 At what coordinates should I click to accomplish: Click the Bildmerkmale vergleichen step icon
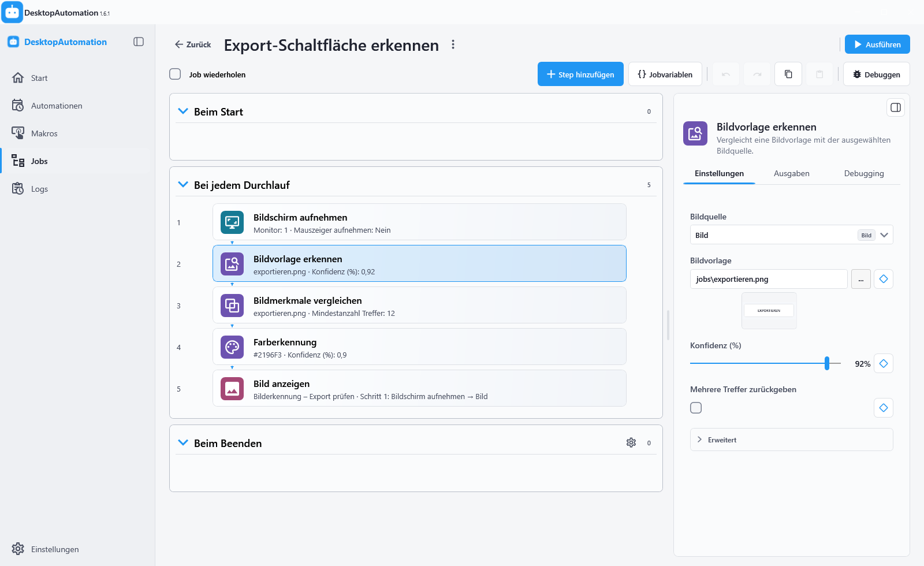(232, 305)
